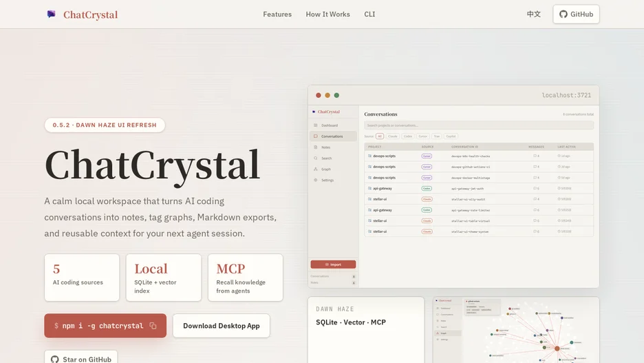This screenshot has width=644, height=363.
Task: Open the Features nav item
Action: coord(277,14)
